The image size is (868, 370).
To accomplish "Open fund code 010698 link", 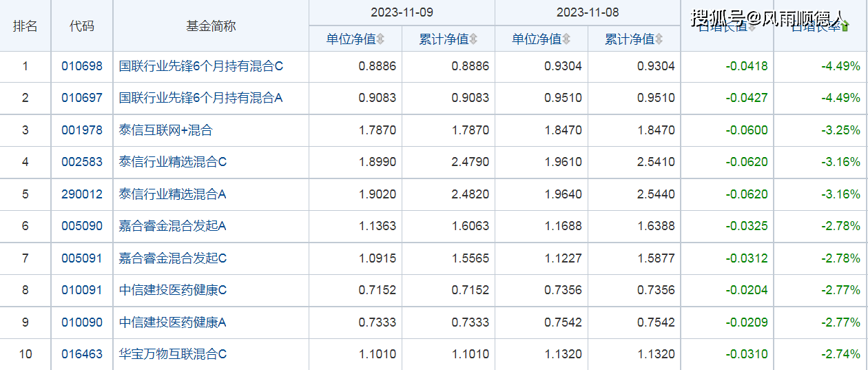I will tap(82, 67).
